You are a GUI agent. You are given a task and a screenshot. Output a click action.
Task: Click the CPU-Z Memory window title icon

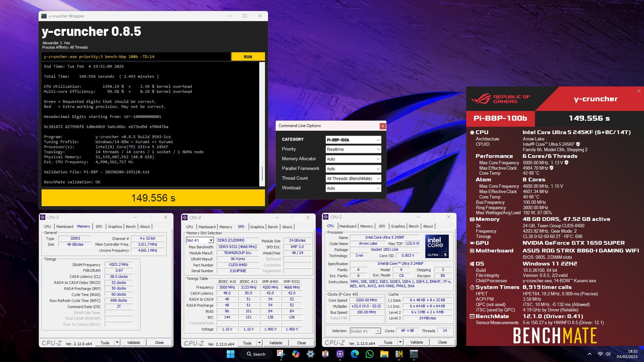(43, 217)
